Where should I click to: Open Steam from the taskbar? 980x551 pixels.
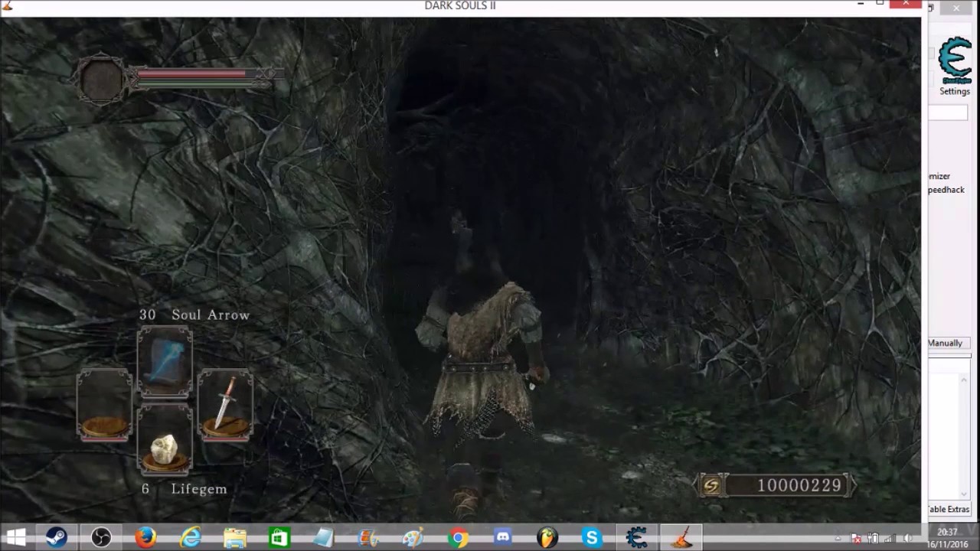point(56,538)
